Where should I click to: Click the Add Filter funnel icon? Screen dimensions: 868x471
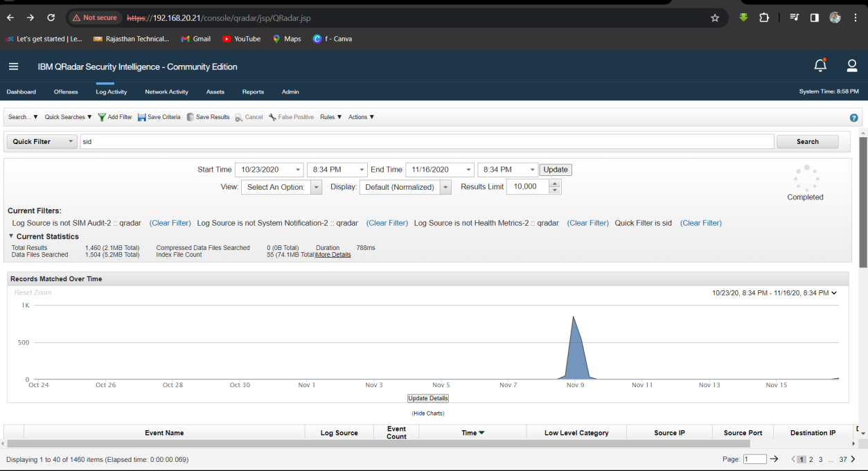point(102,117)
